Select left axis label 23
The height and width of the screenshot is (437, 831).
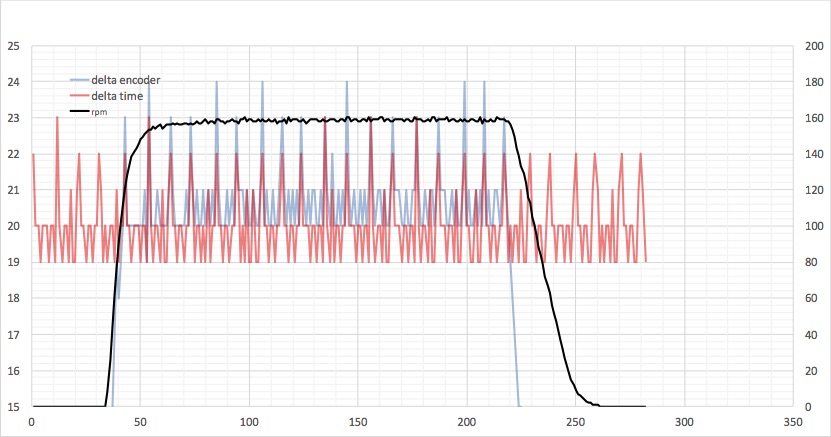pyautogui.click(x=13, y=118)
